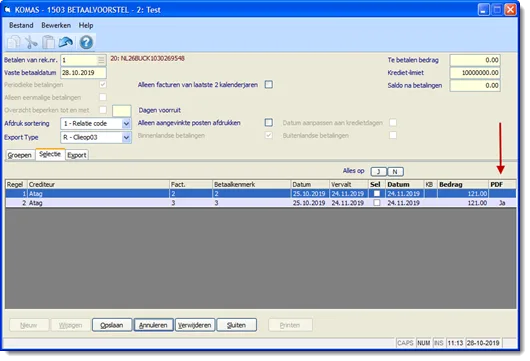Click the Dagen vooruit input field
Viewport: 530px width, 361px height.
point(122,111)
